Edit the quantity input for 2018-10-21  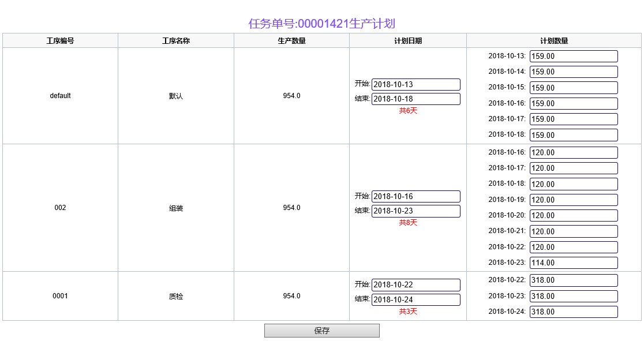[x=573, y=231]
